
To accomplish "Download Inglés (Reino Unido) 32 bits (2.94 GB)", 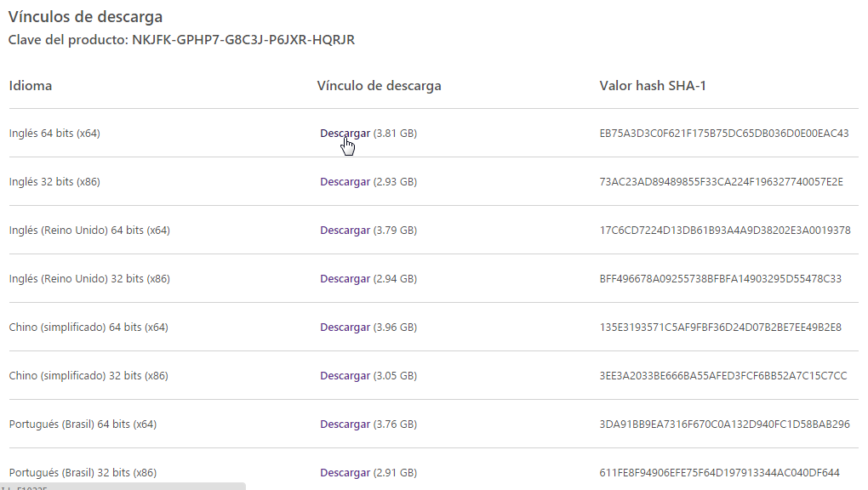I will click(x=345, y=279).
